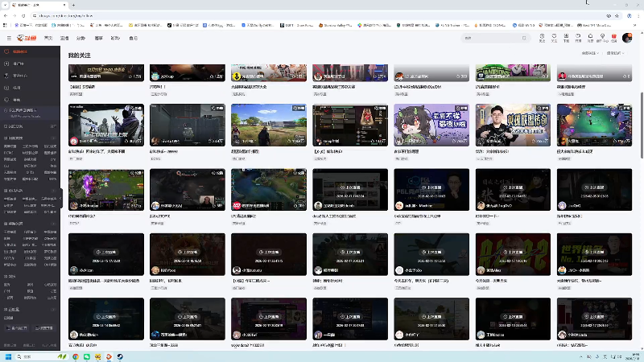
Task: Open the hamburger menu beside the Douyu logo
Action: 9,38
